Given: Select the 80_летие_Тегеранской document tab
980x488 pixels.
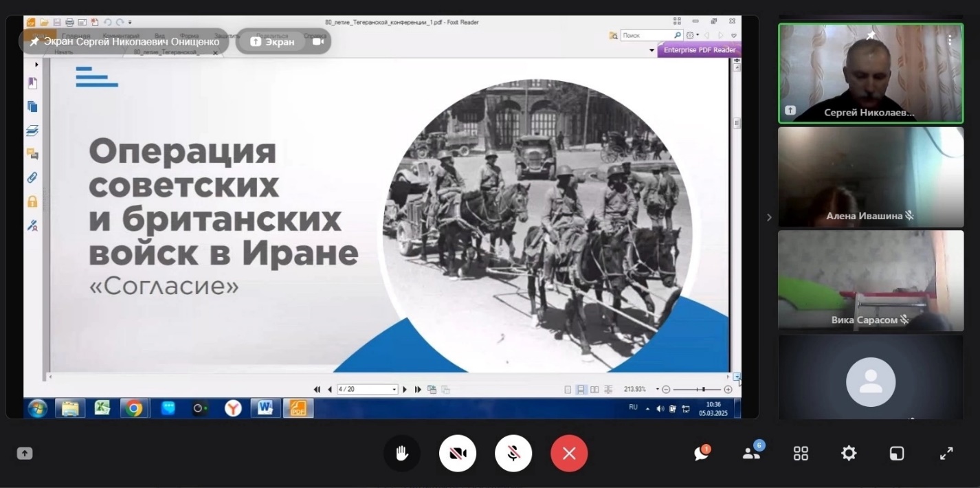Looking at the screenshot, I should point(168,52).
